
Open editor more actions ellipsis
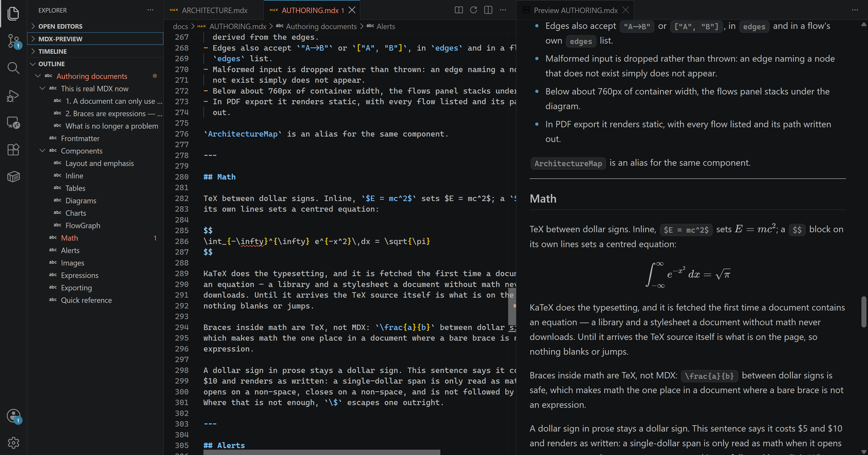[503, 10]
